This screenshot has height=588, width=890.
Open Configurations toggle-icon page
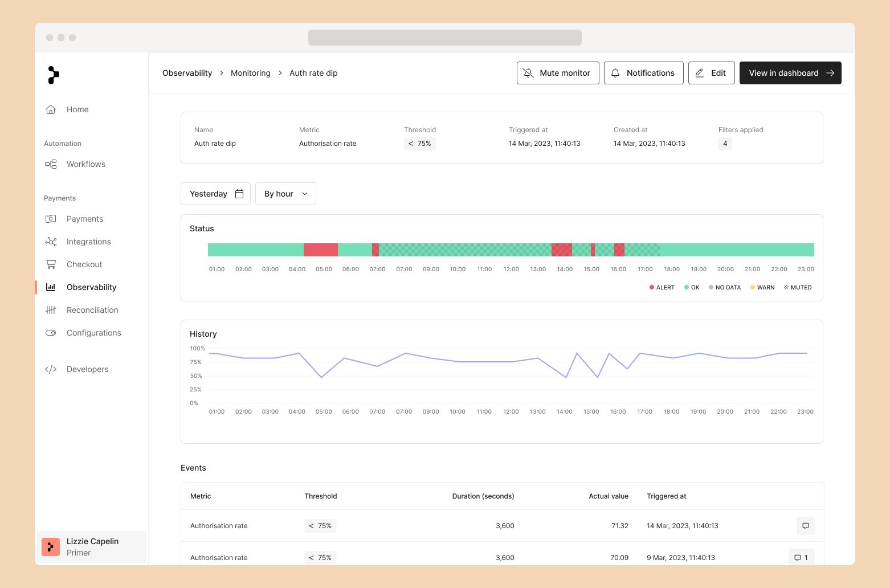(93, 333)
